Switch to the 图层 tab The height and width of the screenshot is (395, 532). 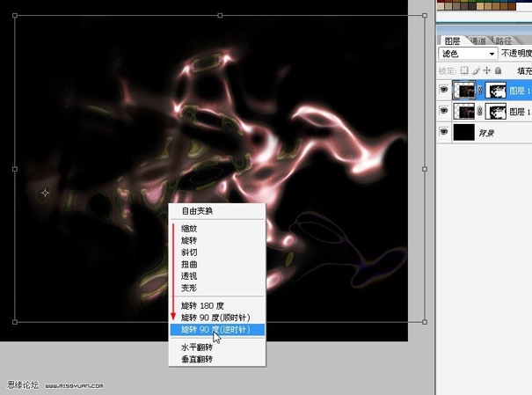pyautogui.click(x=452, y=41)
